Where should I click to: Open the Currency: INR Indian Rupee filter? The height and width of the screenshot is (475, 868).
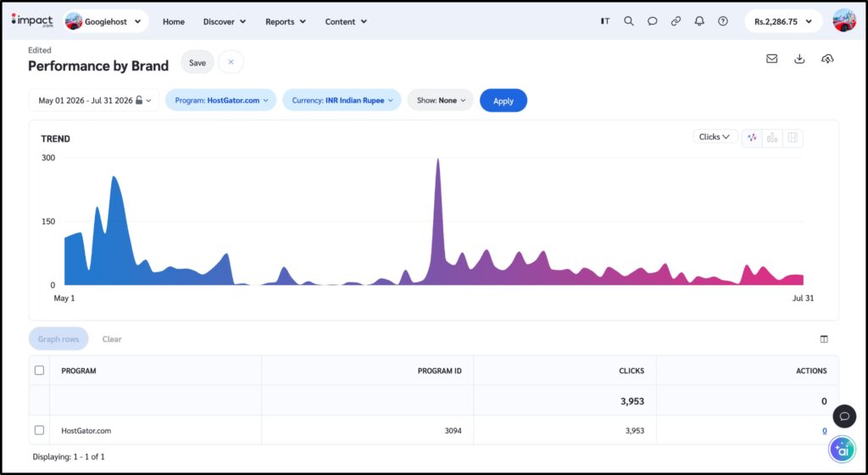pos(342,100)
